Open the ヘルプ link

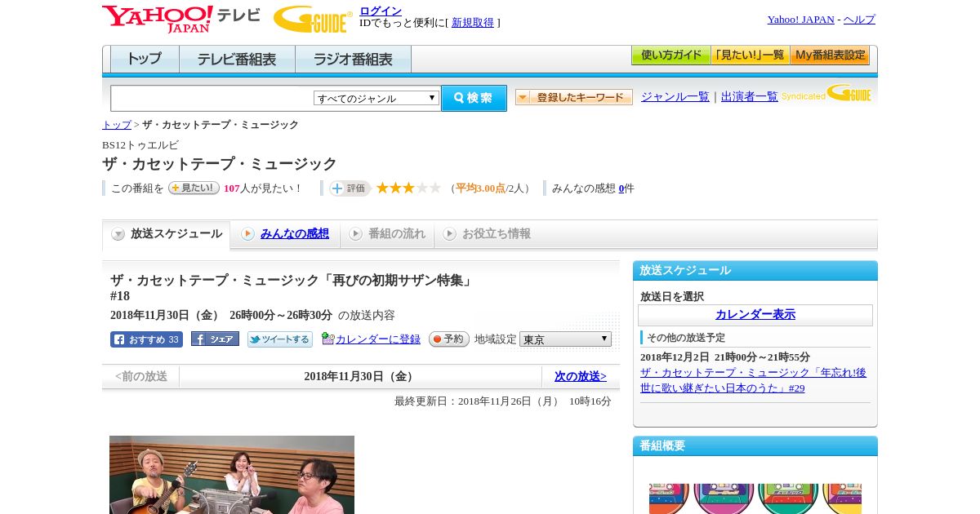[859, 20]
